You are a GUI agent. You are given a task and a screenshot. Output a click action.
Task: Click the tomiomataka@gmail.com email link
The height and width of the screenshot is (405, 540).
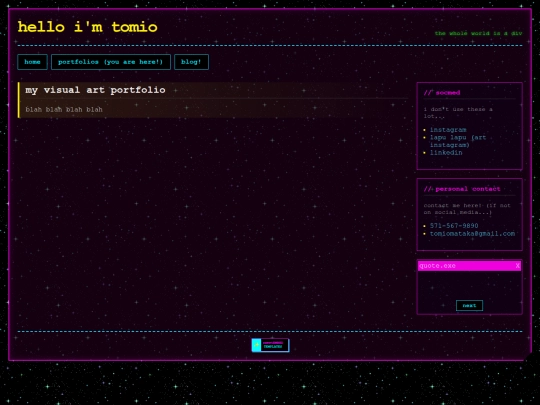472,233
